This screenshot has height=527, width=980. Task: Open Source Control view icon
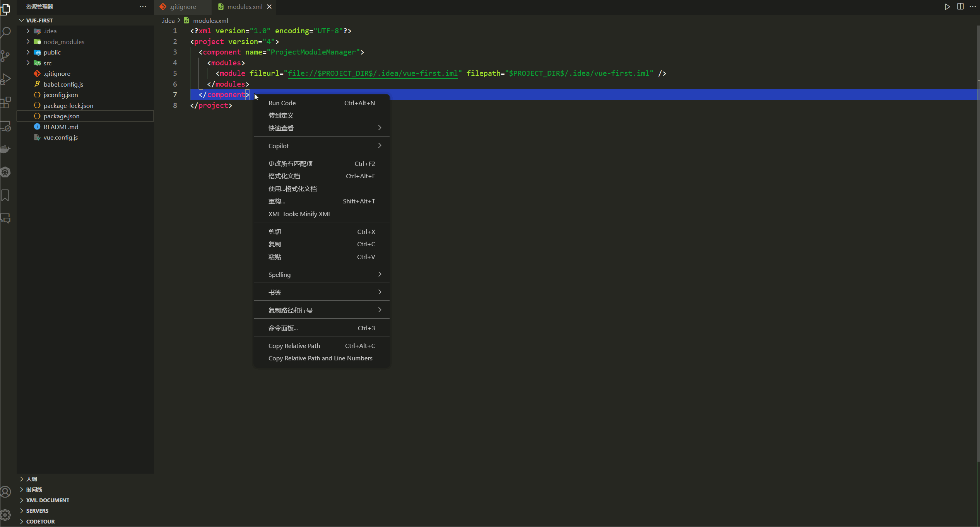(6, 56)
